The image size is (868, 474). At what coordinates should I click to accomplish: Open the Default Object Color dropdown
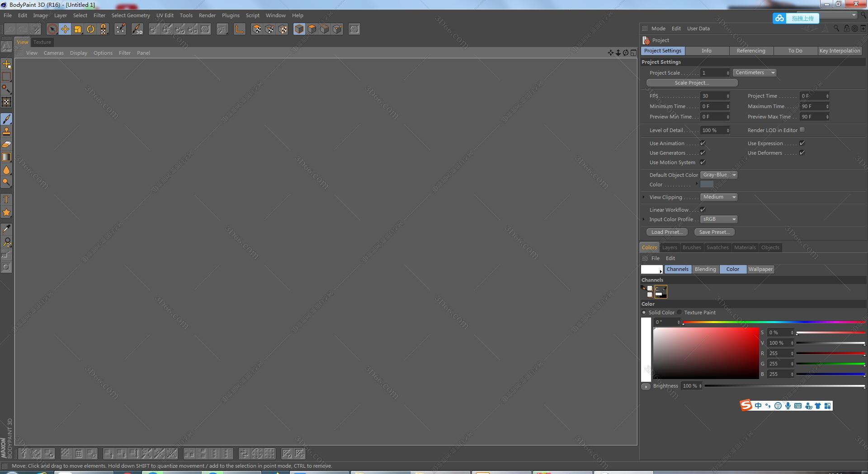click(x=719, y=175)
